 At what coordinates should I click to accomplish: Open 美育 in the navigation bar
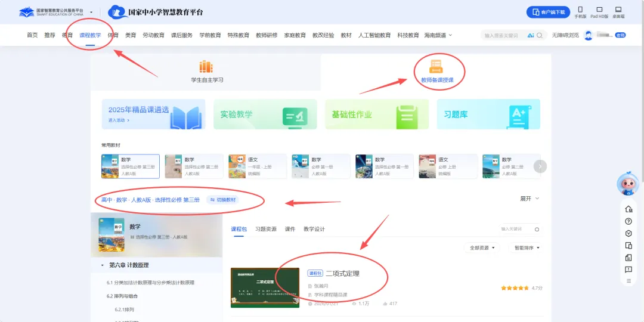click(131, 35)
